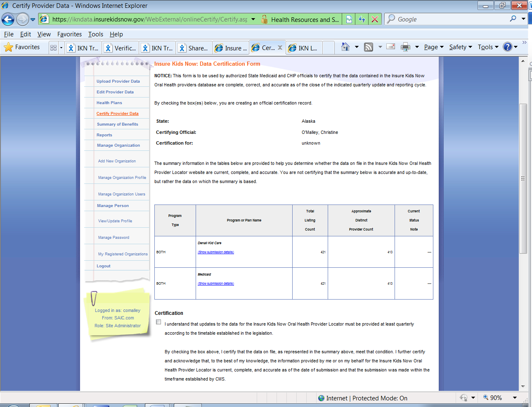Open the Favorites menu in menu bar
The image size is (532, 407).
69,34
